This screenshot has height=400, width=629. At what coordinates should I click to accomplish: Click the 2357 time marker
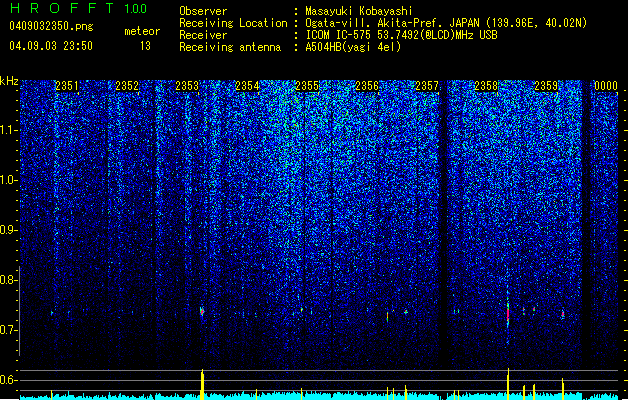tap(427, 86)
